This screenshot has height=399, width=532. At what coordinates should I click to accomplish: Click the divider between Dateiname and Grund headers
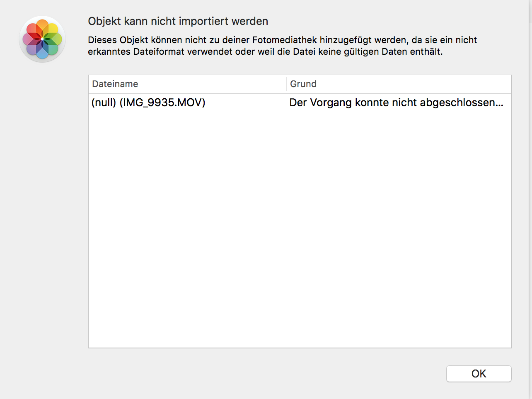tap(286, 84)
